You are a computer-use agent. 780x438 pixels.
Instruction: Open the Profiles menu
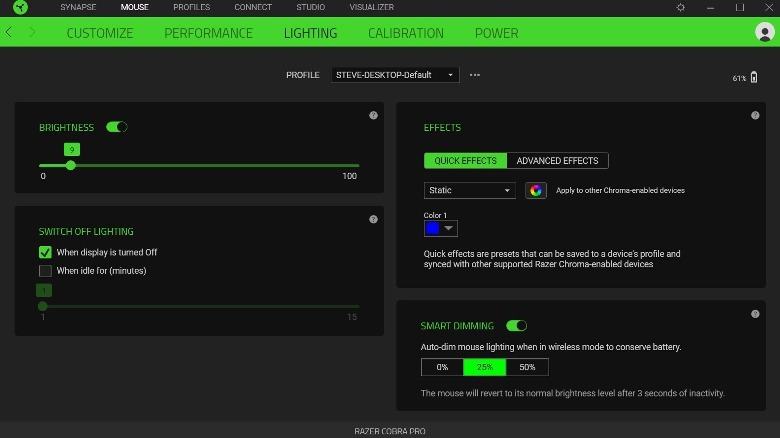coord(192,7)
